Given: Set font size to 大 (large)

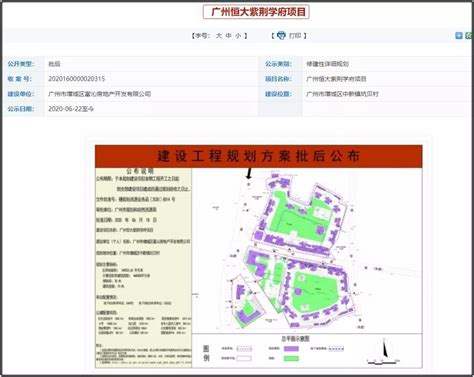Looking at the screenshot, I should [x=219, y=35].
